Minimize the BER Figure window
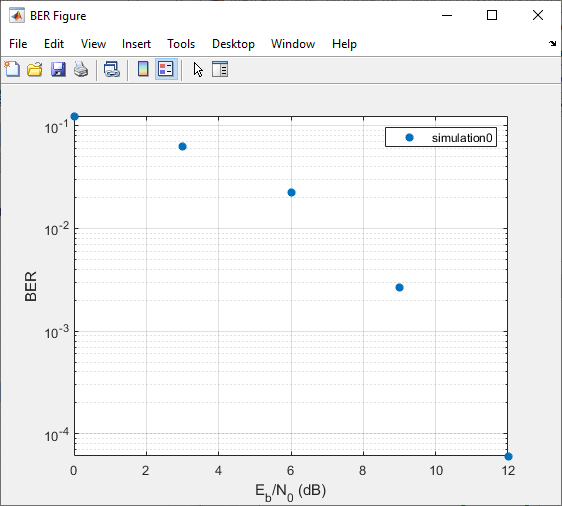The height and width of the screenshot is (506, 562). [x=447, y=15]
